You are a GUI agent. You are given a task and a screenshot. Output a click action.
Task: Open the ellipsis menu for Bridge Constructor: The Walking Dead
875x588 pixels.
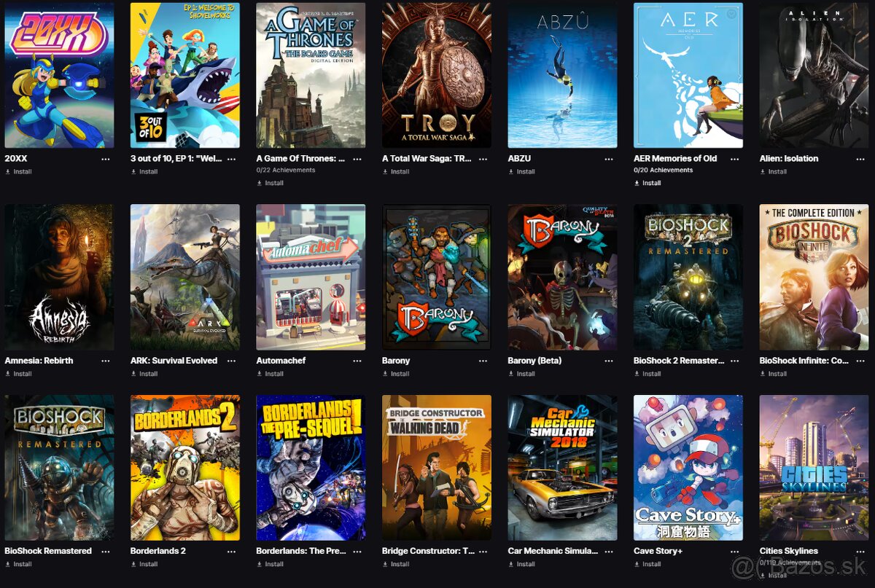483,551
